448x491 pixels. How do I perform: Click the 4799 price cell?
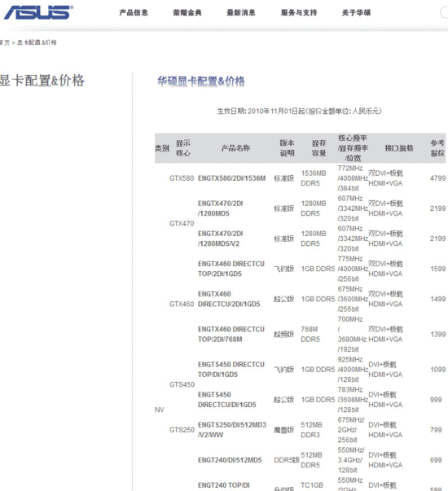click(437, 178)
